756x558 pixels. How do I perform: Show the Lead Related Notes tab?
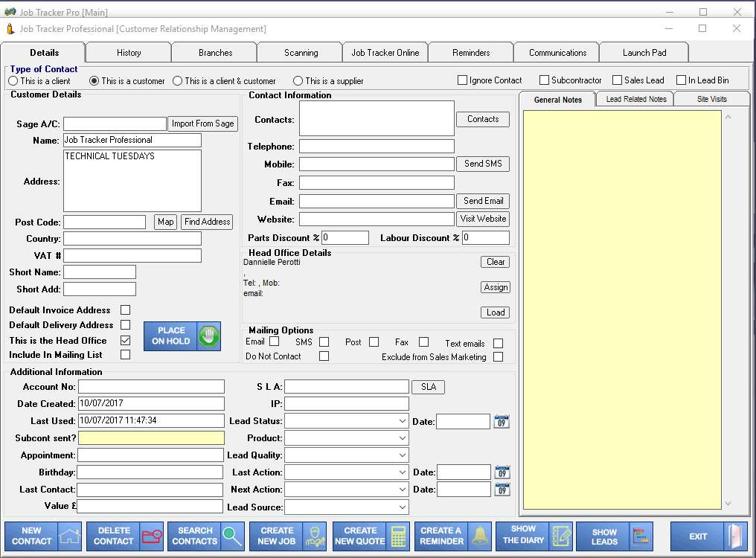pyautogui.click(x=636, y=99)
